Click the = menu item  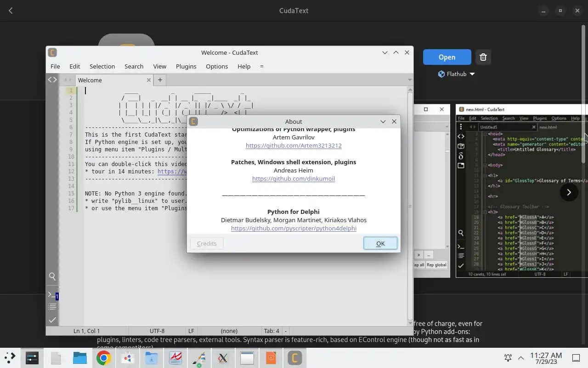coord(262,66)
